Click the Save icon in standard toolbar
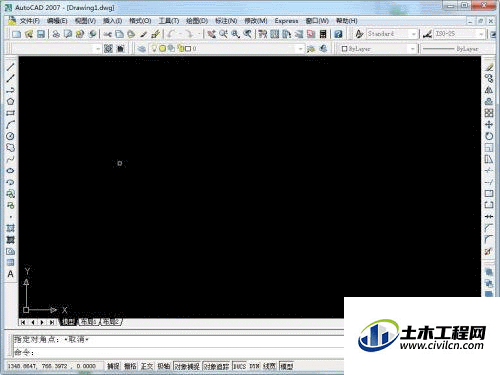500x375 pixels. 41,34
